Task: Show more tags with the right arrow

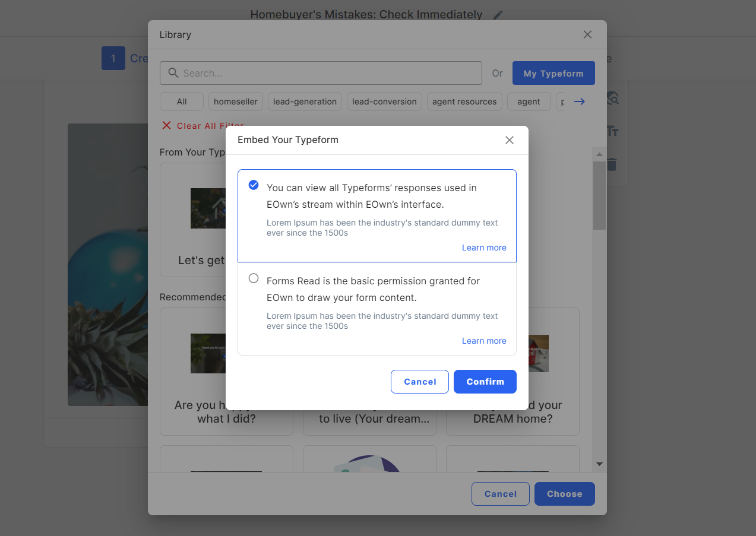Action: pyautogui.click(x=580, y=102)
